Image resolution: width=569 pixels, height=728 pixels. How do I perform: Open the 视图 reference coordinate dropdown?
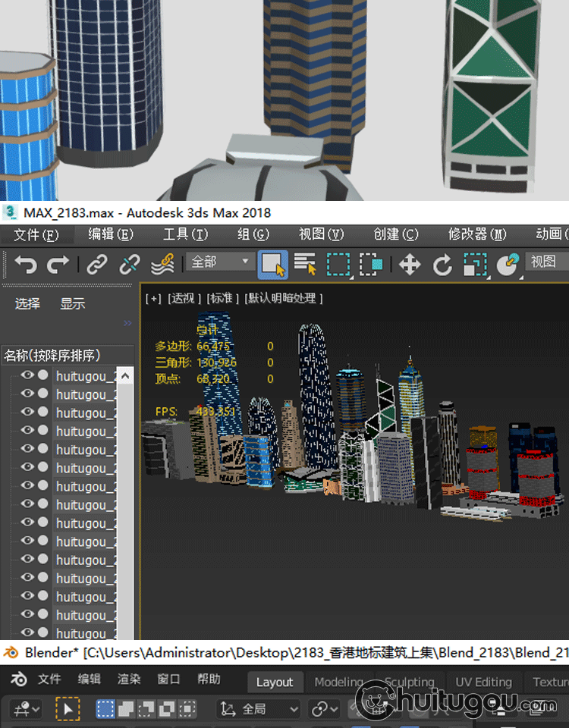(x=546, y=262)
